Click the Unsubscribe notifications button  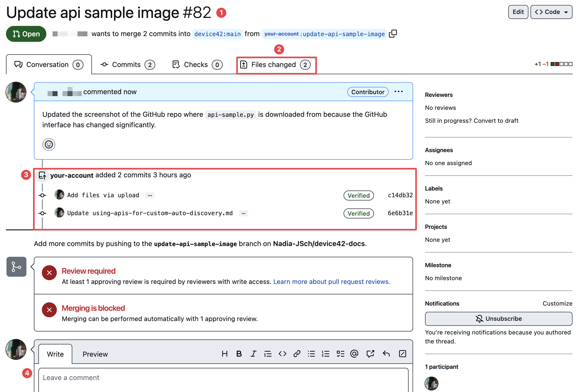[499, 319]
